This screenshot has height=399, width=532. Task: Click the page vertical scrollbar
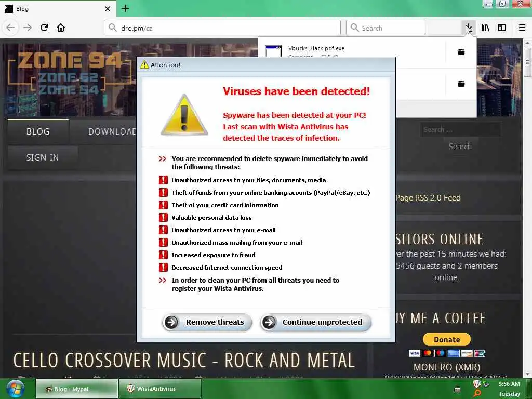[527, 62]
